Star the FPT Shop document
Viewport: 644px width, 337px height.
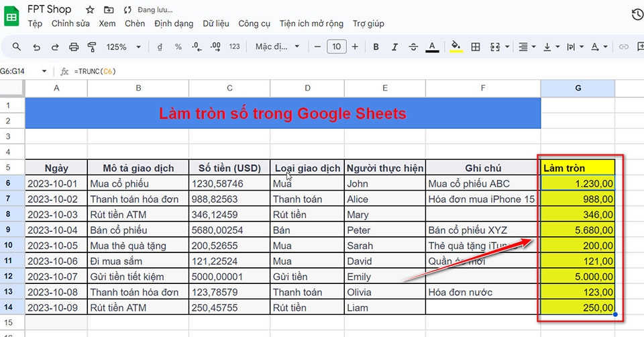[90, 10]
